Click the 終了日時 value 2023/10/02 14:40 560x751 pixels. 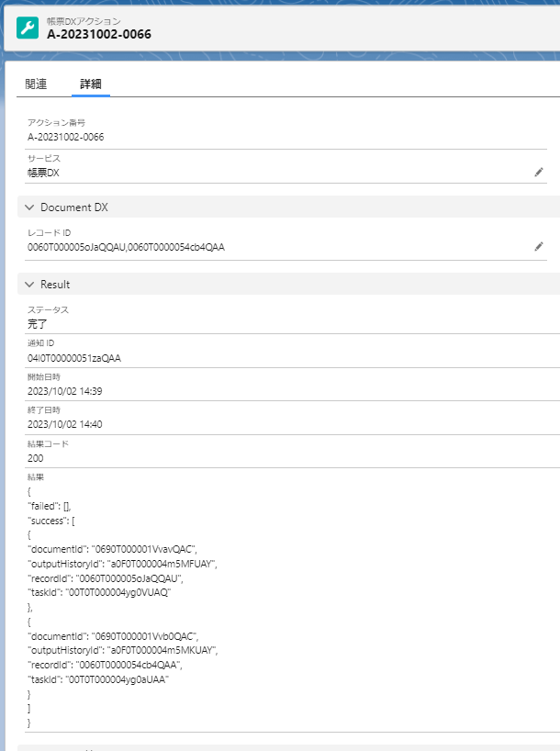64,424
